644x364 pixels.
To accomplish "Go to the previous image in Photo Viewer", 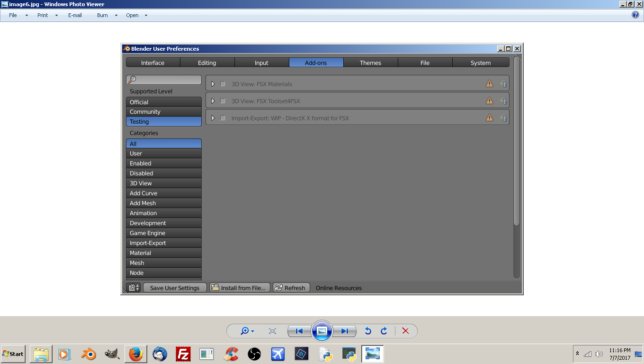I will (299, 331).
